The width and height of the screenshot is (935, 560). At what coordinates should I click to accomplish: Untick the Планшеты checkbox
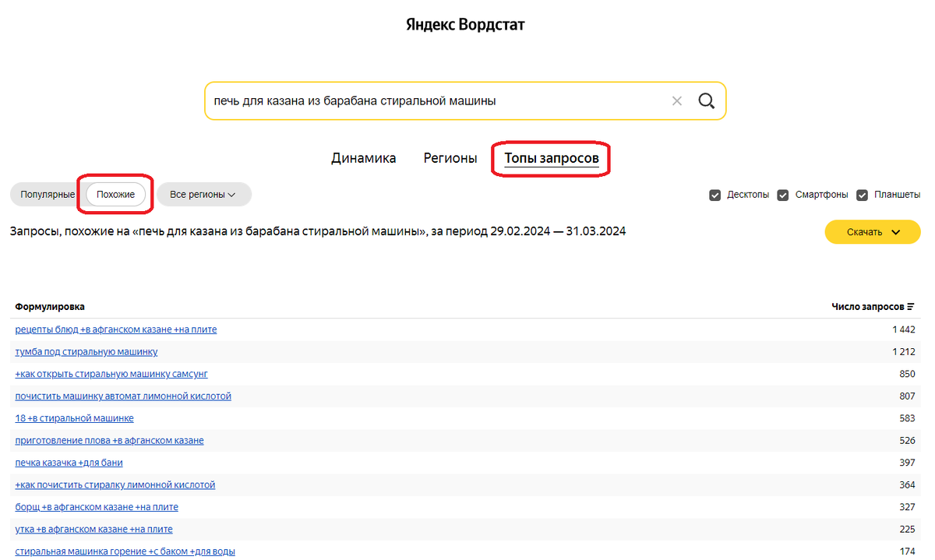862,195
